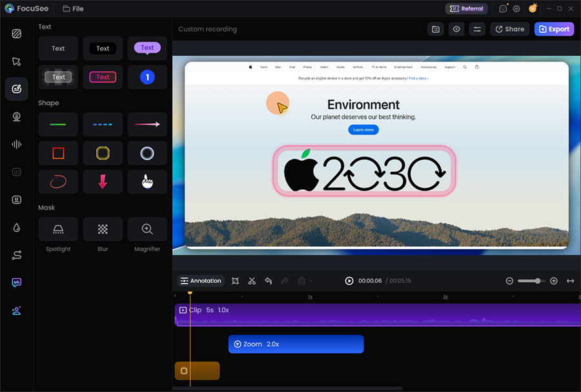Apply the Spotlight mask
The image size is (581, 392).
58,229
